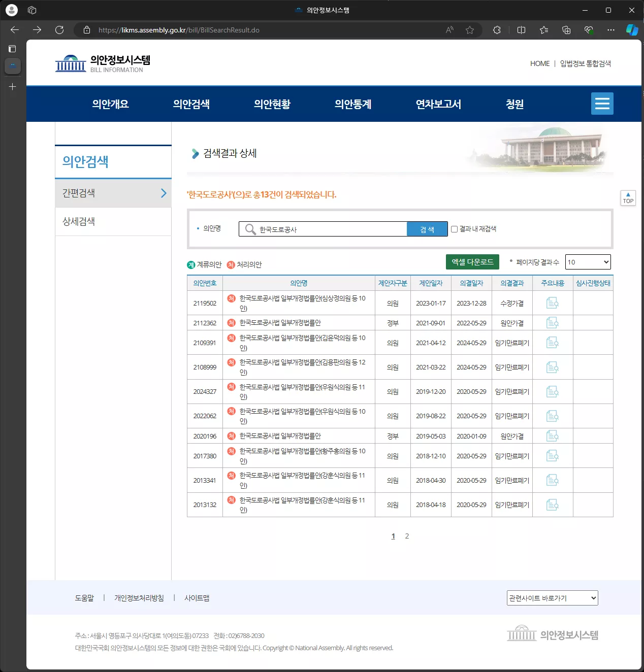Select 상세검색 in the sidebar
Viewport: 644px width, 672px height.
coord(113,221)
